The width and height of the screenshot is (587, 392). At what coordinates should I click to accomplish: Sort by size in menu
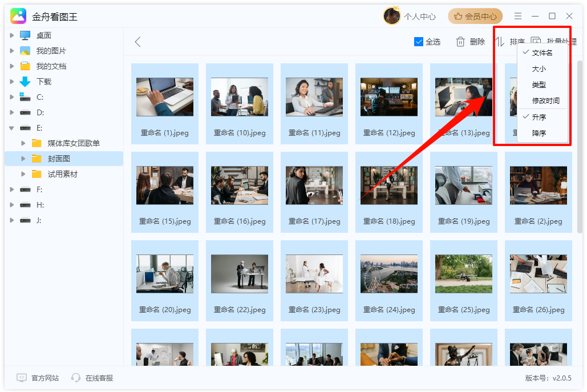(x=539, y=69)
